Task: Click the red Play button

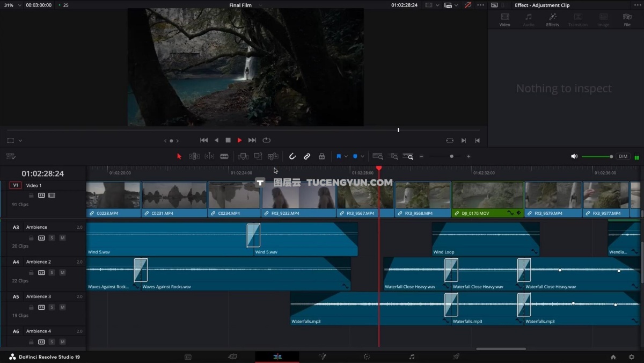Action: click(240, 140)
